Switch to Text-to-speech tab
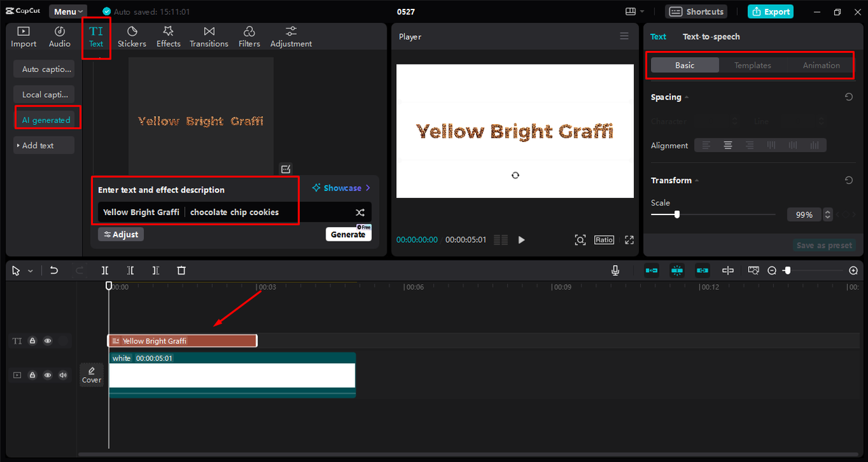Viewport: 868px width, 462px height. 711,37
